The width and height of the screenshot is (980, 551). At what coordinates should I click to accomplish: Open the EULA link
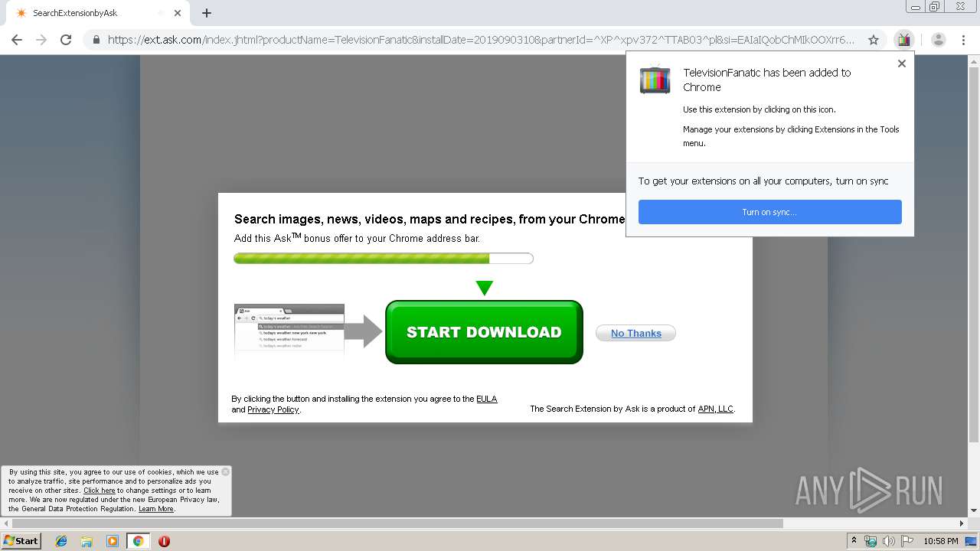pyautogui.click(x=487, y=399)
